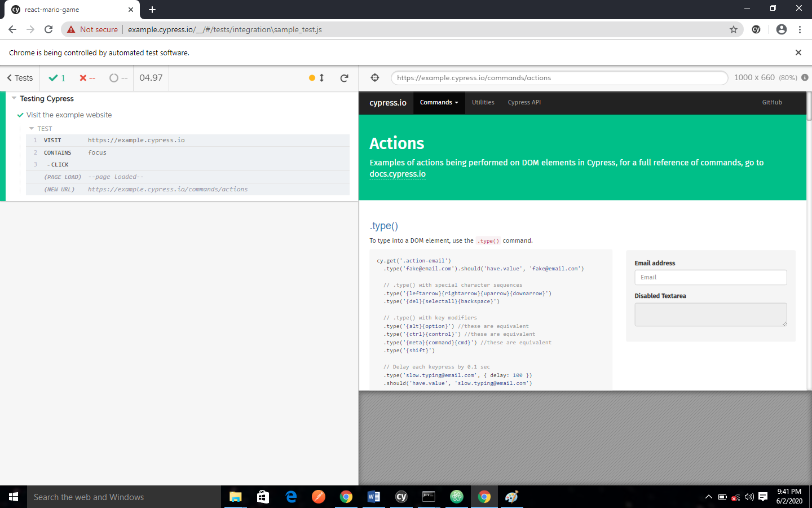Open the Windows Start menu
Image resolution: width=812 pixels, height=508 pixels.
point(14,497)
